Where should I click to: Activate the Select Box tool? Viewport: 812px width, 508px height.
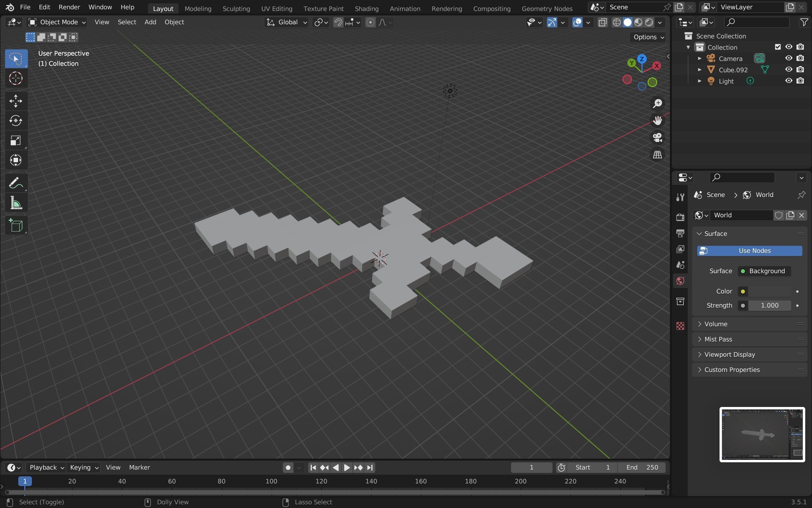tap(16, 59)
